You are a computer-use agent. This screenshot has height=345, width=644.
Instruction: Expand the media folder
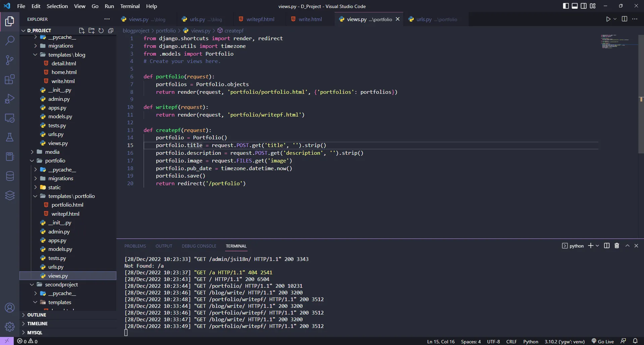(x=52, y=152)
